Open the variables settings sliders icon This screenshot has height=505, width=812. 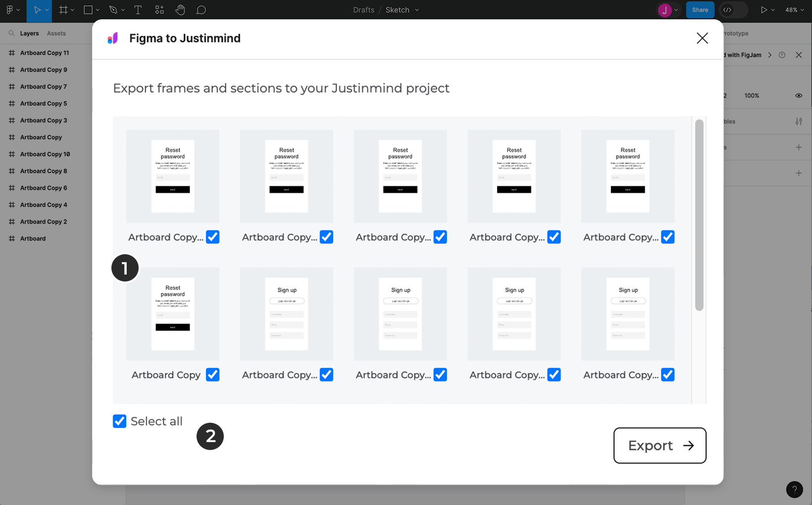799,121
